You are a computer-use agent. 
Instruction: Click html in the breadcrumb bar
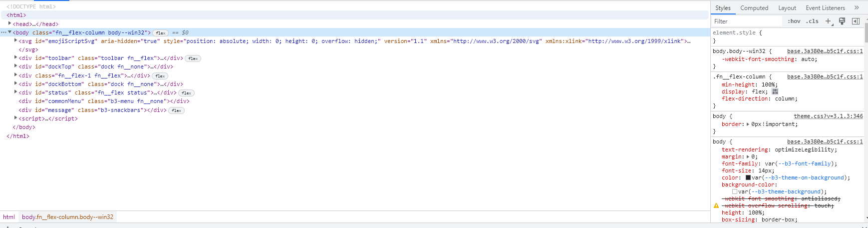click(9, 217)
